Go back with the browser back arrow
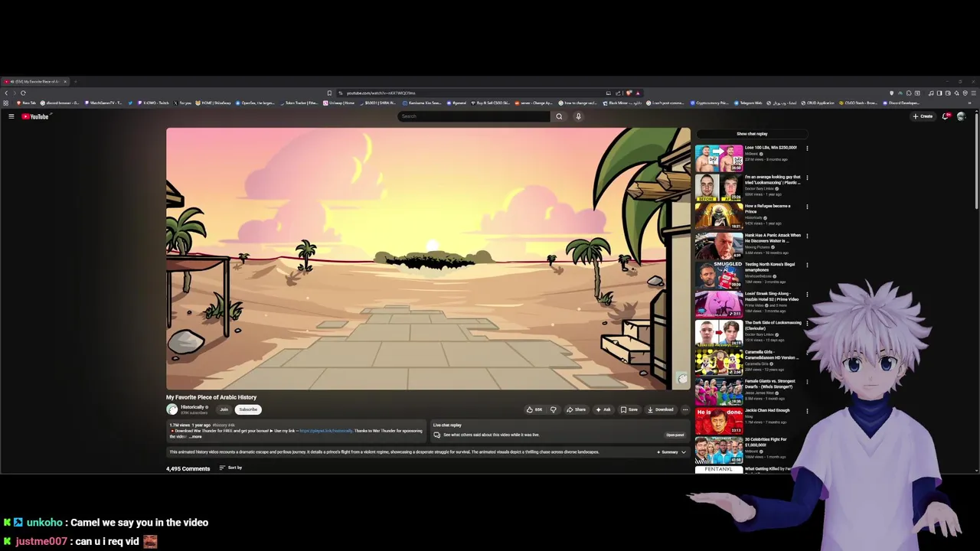Screen dimensions: 980x551 pos(6,93)
